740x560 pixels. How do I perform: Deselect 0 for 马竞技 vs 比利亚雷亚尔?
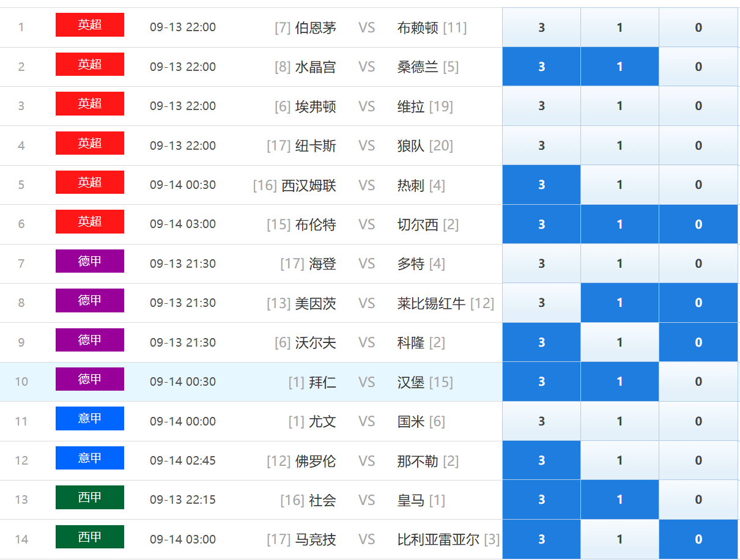point(698,539)
